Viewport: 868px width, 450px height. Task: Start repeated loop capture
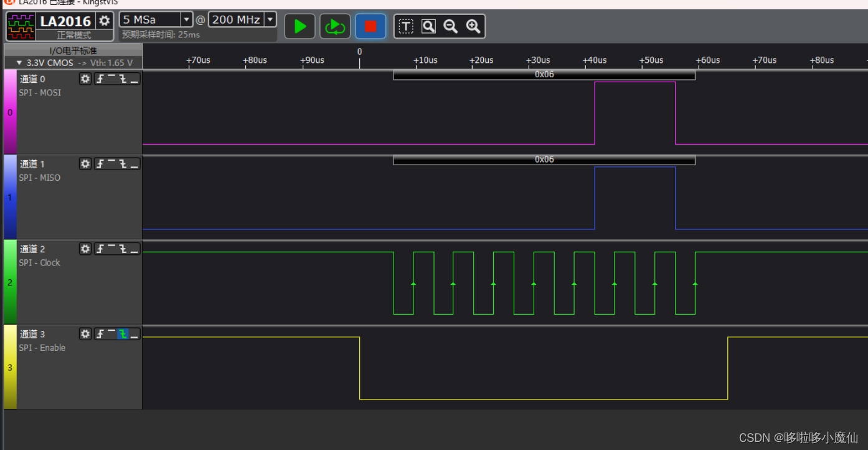click(335, 26)
